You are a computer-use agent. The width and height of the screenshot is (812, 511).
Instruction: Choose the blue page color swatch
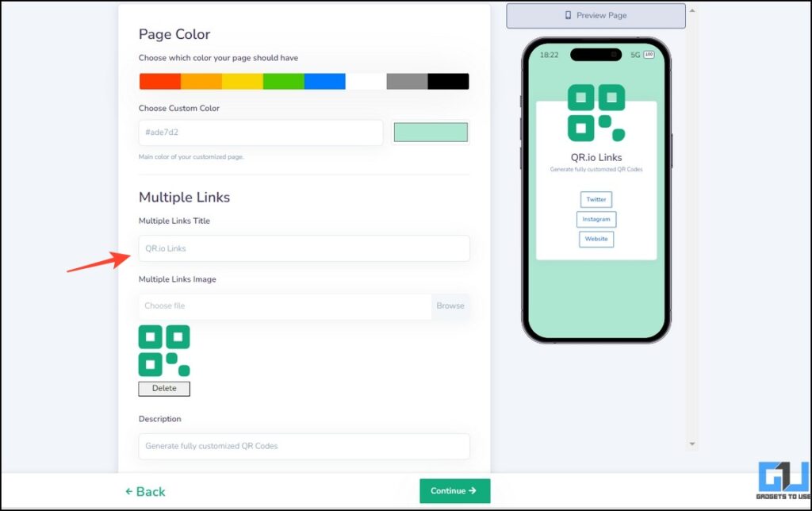[324, 82]
